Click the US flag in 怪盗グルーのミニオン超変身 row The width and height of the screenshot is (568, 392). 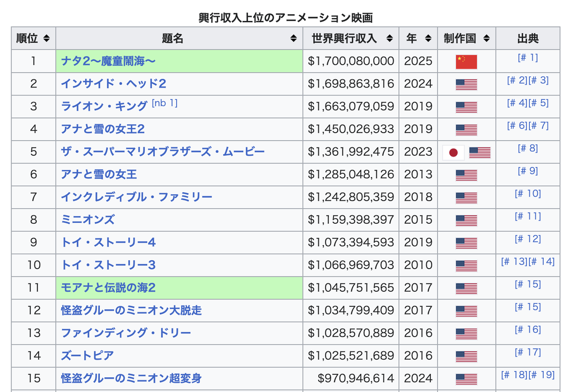(x=466, y=379)
